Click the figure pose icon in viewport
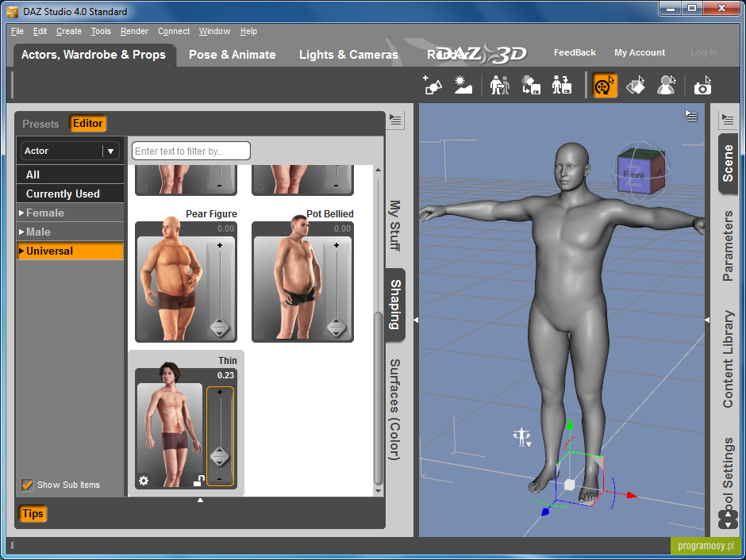 (522, 437)
